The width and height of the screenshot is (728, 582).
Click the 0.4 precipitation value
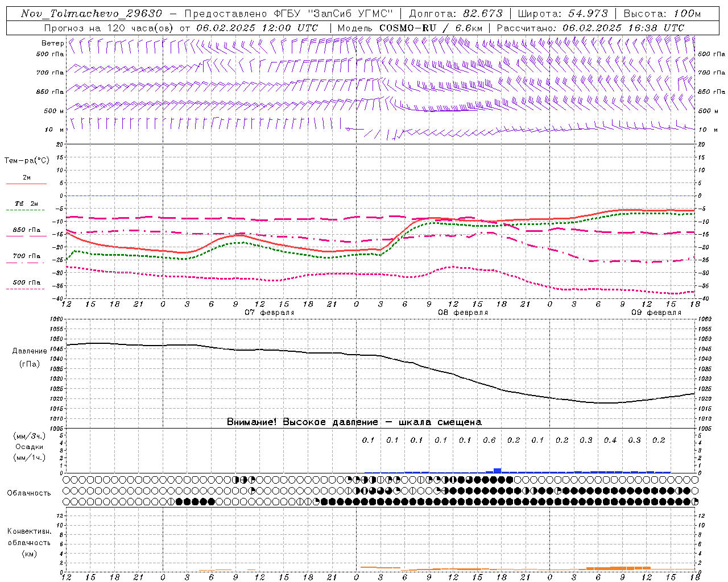[610, 440]
